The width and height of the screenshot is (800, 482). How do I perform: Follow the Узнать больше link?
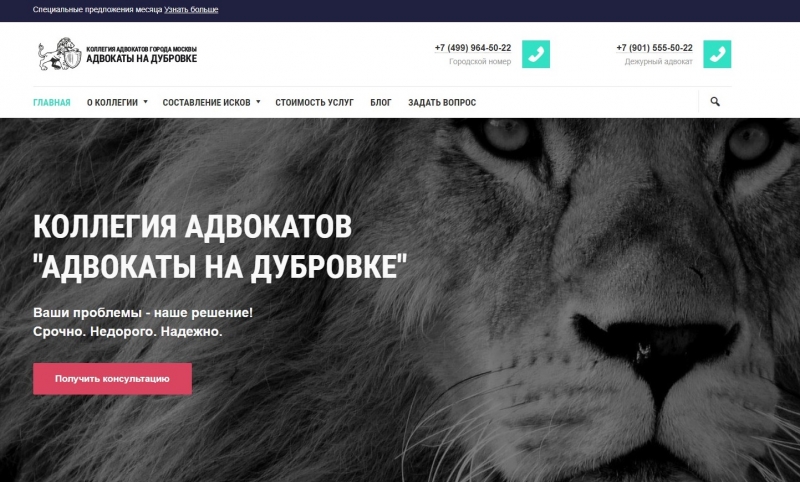191,10
